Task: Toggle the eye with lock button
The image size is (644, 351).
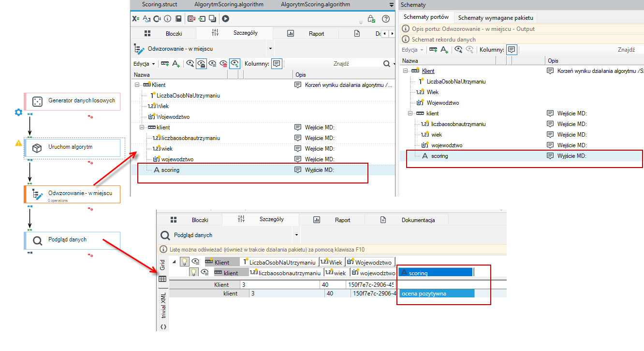Action: (202, 63)
